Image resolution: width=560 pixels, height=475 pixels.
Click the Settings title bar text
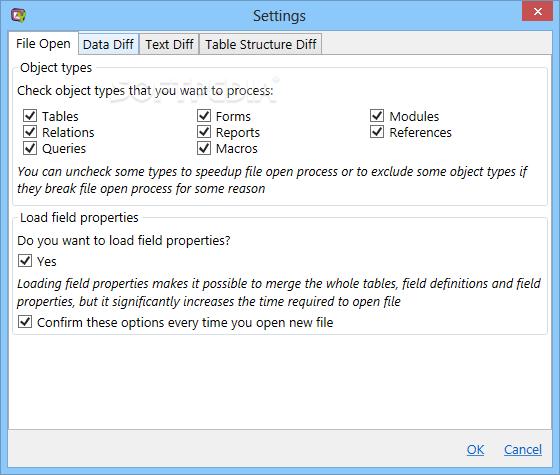point(279,16)
